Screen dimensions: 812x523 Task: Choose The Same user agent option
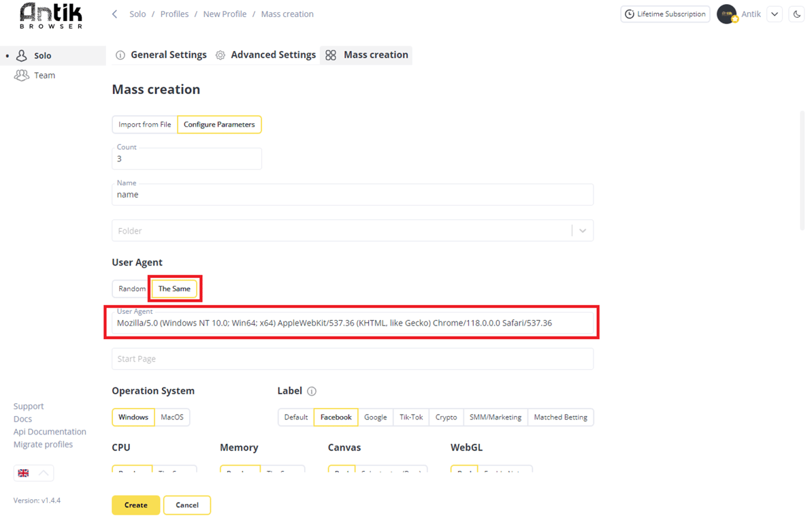[x=174, y=289]
